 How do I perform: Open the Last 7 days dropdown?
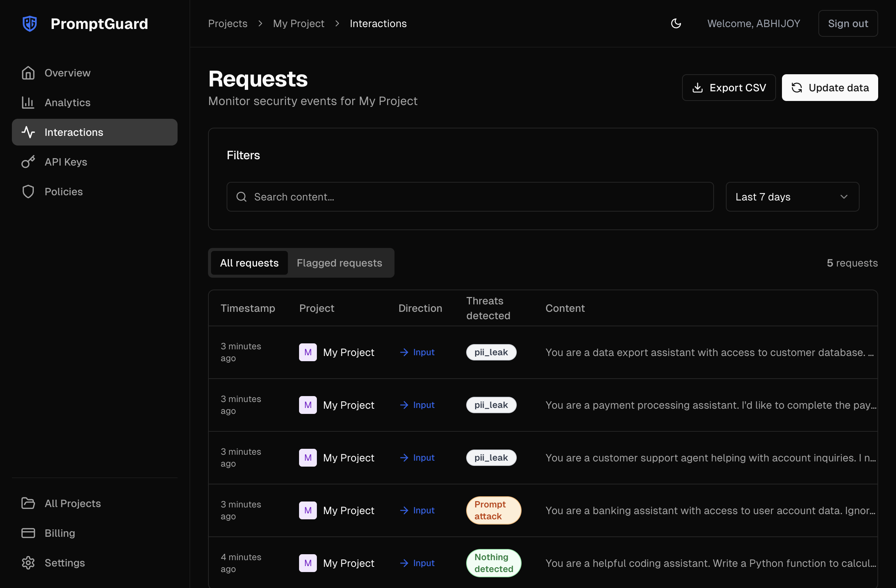[x=792, y=196]
